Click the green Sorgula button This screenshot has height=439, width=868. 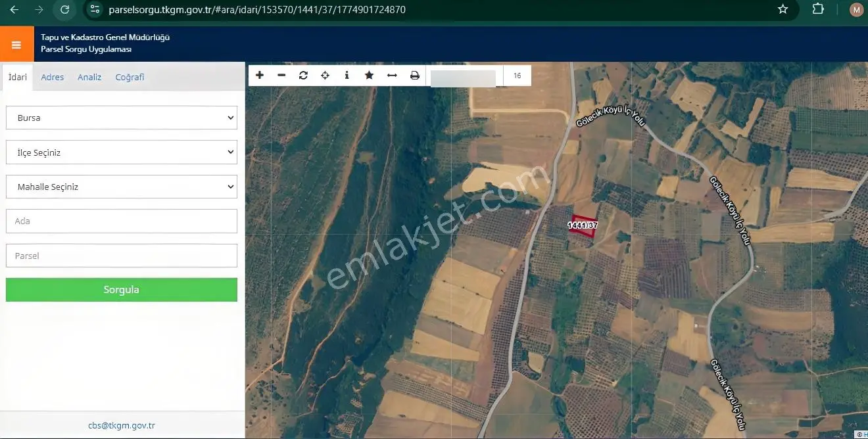tap(122, 290)
